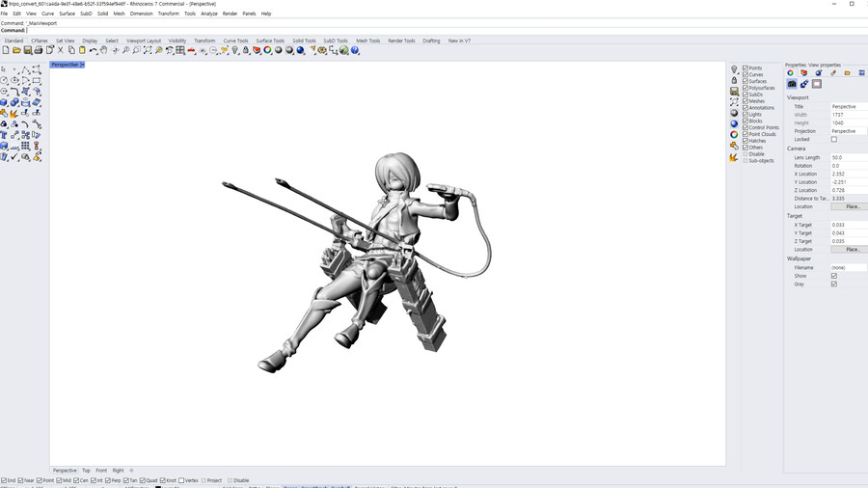Toggle the Points filter checkbox
Image resolution: width=868 pixels, height=488 pixels.
tap(746, 68)
